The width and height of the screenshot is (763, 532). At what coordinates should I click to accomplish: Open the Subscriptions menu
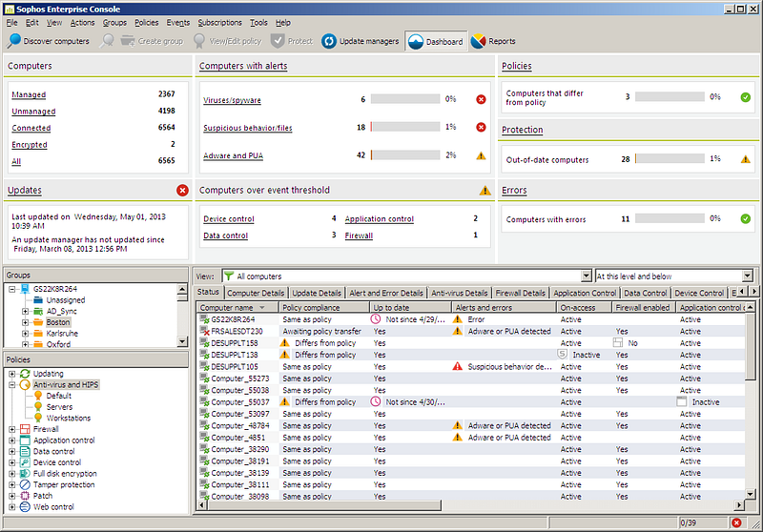219,22
